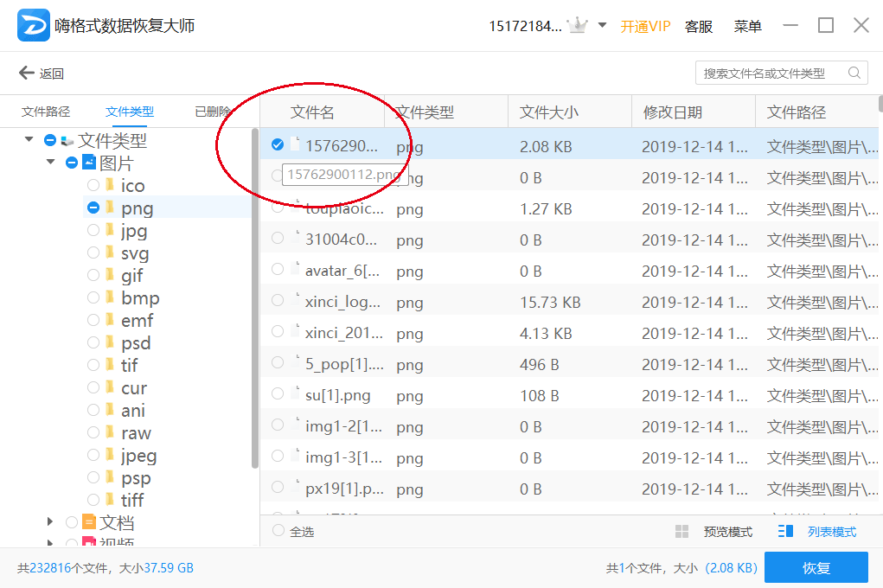This screenshot has height=588, width=883.
Task: Select the tiff folder in tree
Action: (x=132, y=500)
